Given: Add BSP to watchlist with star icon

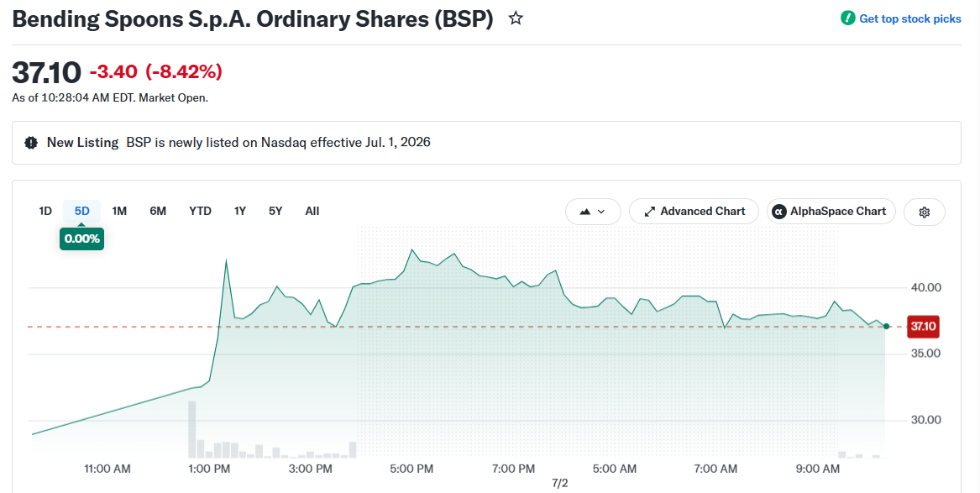Looking at the screenshot, I should point(516,18).
